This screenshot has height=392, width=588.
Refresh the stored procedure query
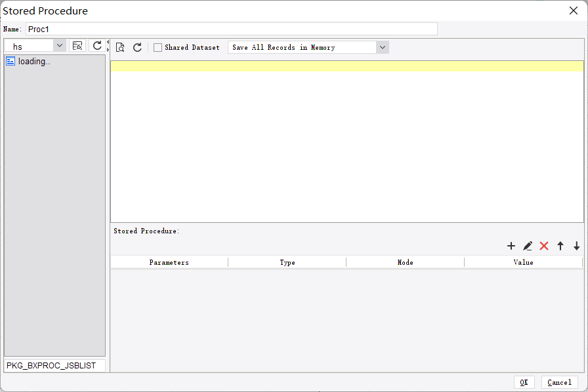click(137, 47)
